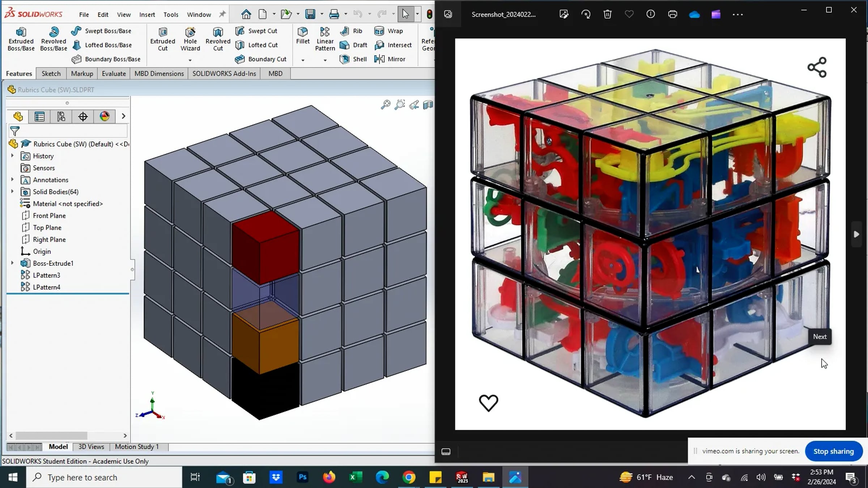Viewport: 868px width, 488px height.
Task: Open the PropertyManager panel tab
Action: [39, 116]
